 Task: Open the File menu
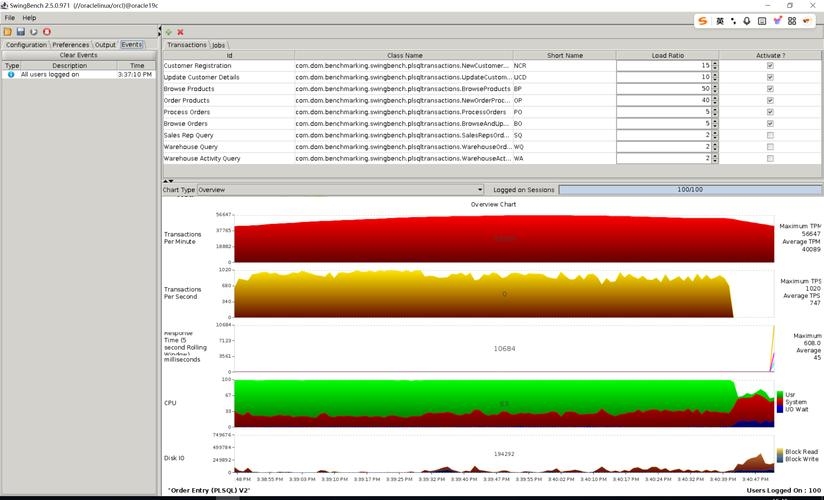click(10, 18)
